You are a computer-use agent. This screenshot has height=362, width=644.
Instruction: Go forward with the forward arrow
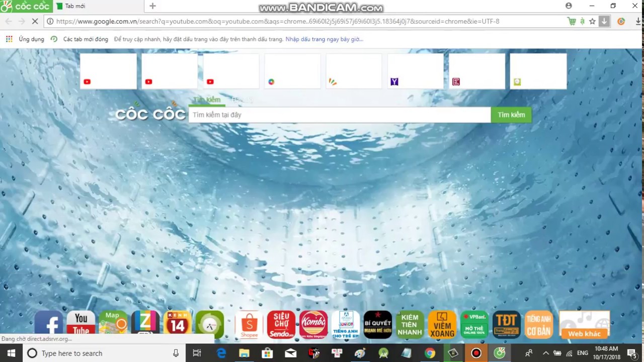pos(22,21)
